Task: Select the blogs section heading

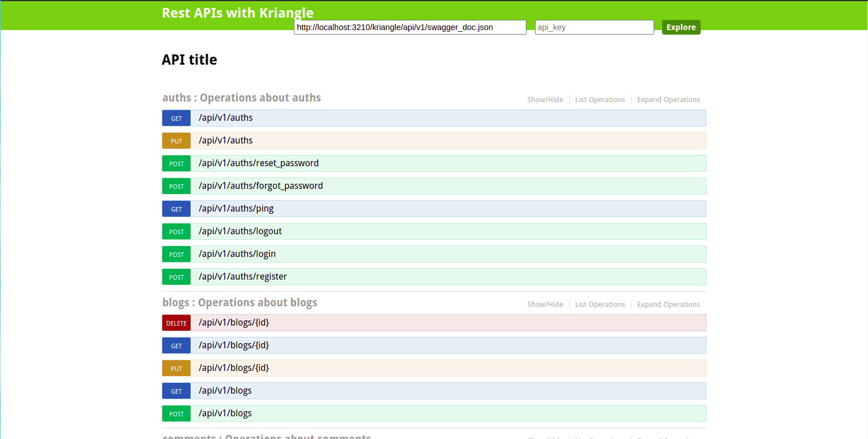Action: click(239, 302)
